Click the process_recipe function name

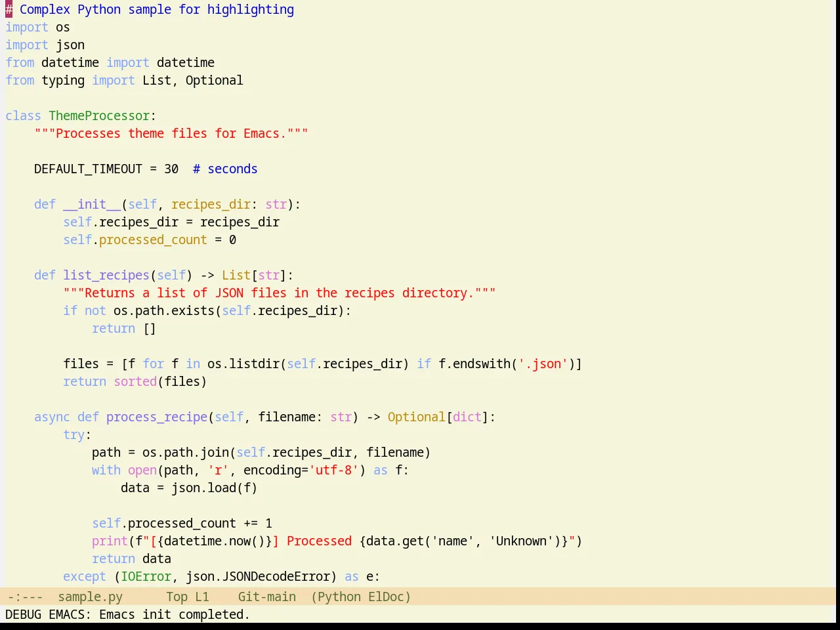point(157,417)
